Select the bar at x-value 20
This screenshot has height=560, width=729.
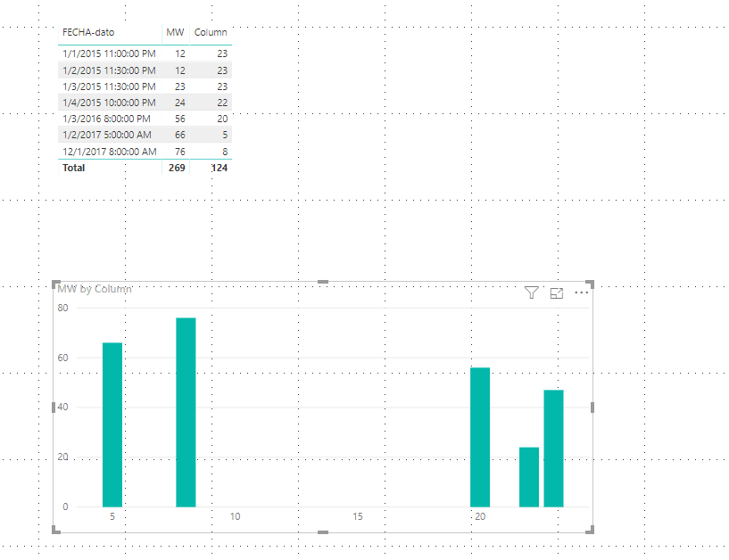coord(480,437)
